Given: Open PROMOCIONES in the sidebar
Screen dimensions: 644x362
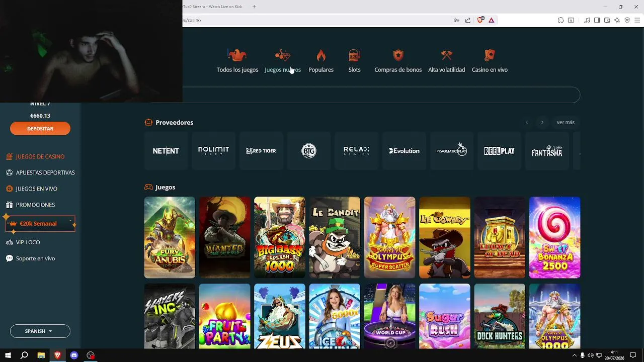Looking at the screenshot, I should pos(30,205).
